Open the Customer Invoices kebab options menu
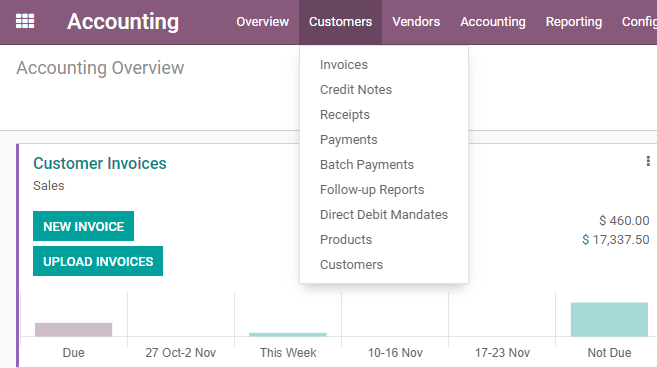657x368 pixels. [x=648, y=161]
